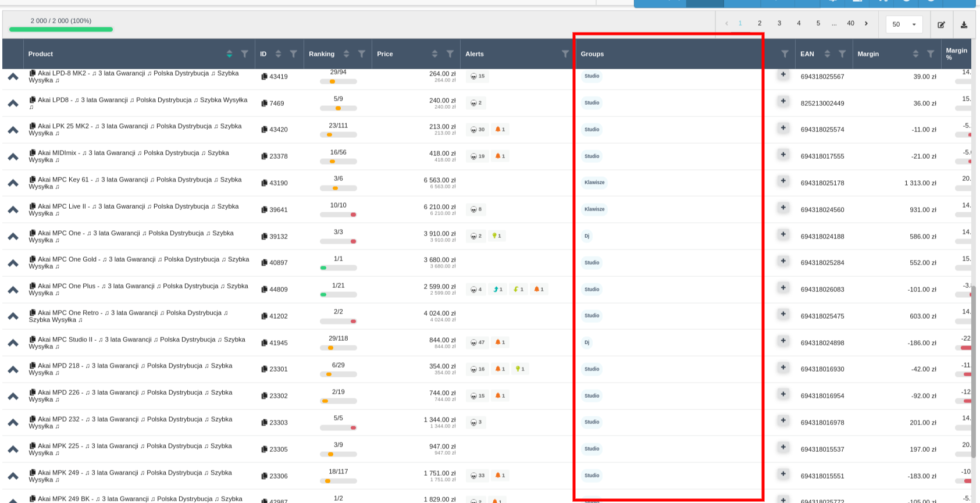The image size is (980, 503).
Task: Go to page 3 in pagination
Action: coord(779,23)
